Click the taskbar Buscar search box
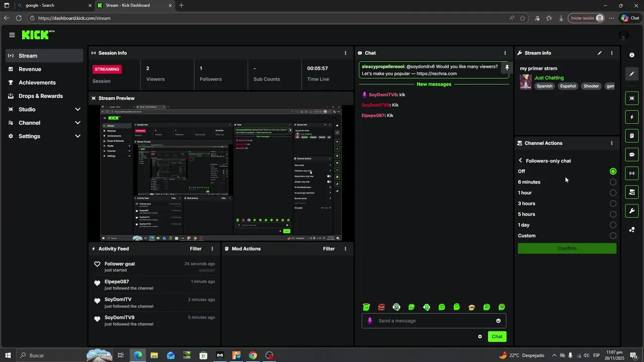This screenshot has height=362, width=644. [x=65, y=355]
